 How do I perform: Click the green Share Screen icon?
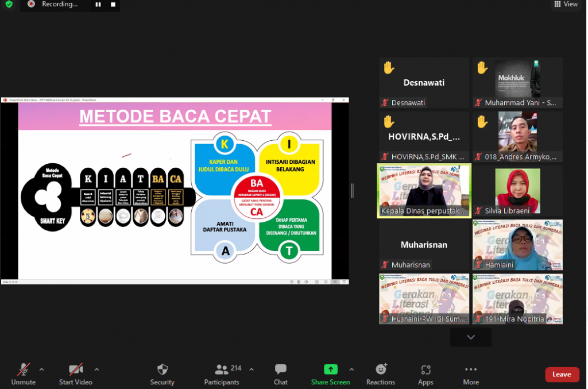click(x=330, y=369)
